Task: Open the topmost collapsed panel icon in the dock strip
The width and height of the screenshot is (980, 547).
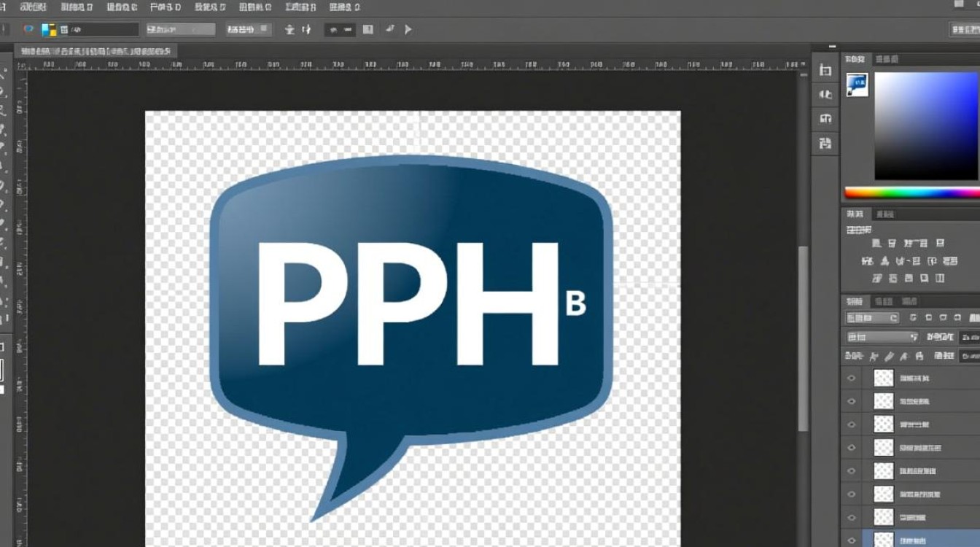Action: pyautogui.click(x=825, y=70)
